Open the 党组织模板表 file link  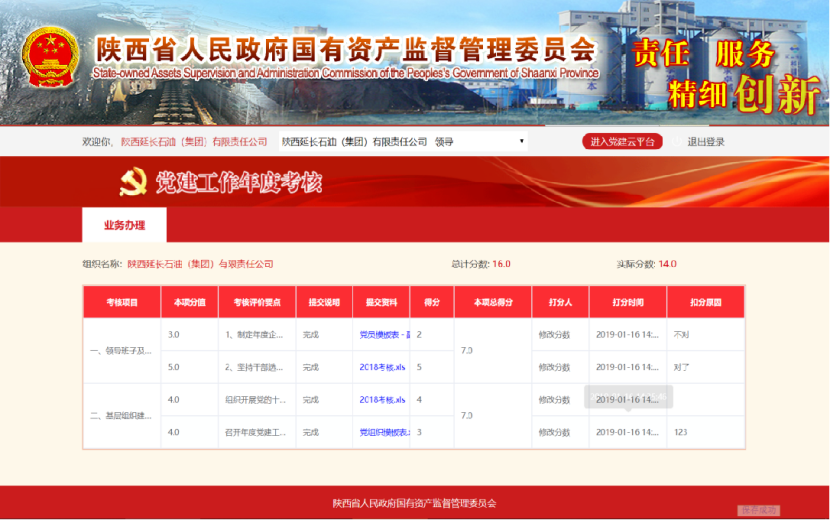pos(384,432)
